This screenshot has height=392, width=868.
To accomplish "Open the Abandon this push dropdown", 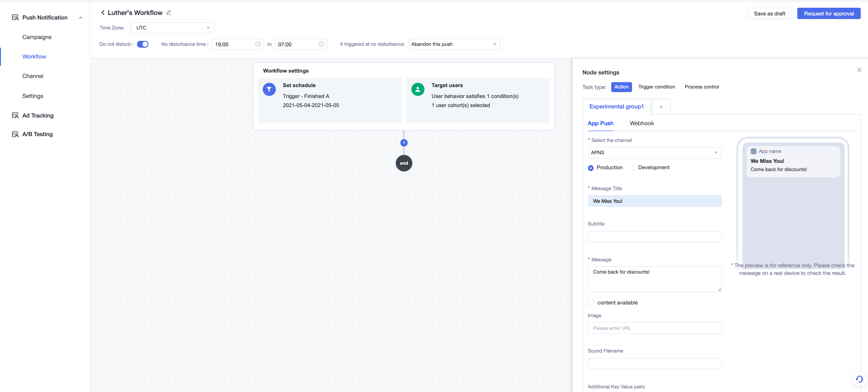I will click(454, 44).
